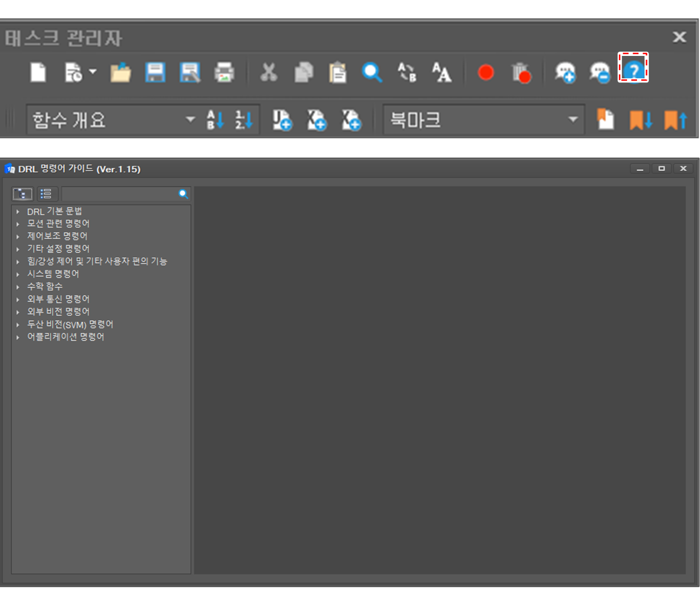Open the 북마크 dropdown
Viewport: 700px width, 608px height.
coord(573,119)
